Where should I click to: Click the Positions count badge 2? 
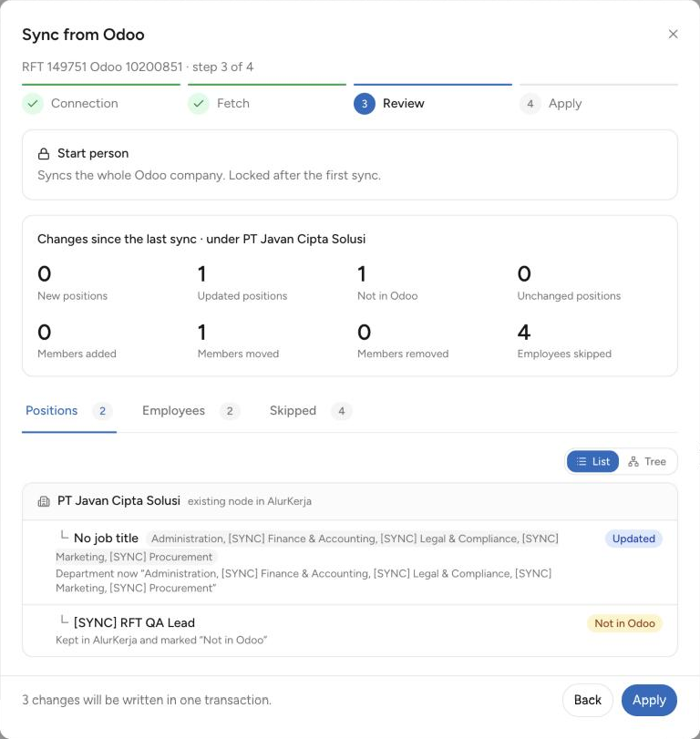(x=102, y=411)
